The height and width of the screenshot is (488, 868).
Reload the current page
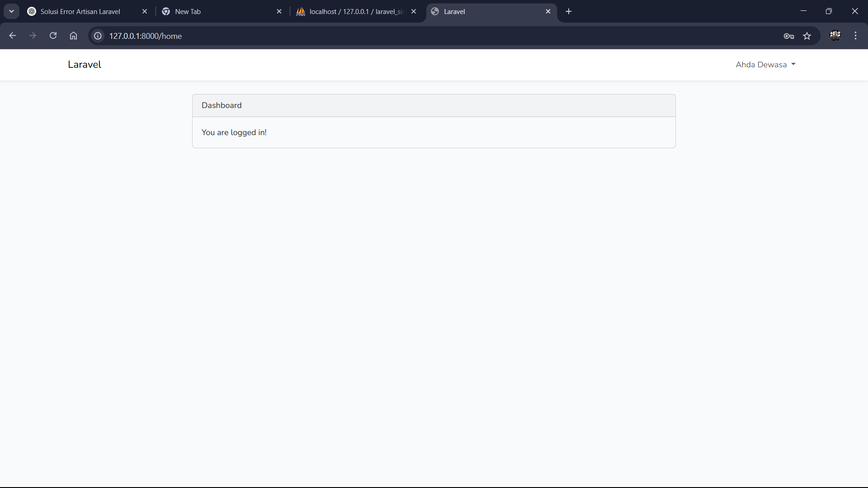[x=53, y=36]
